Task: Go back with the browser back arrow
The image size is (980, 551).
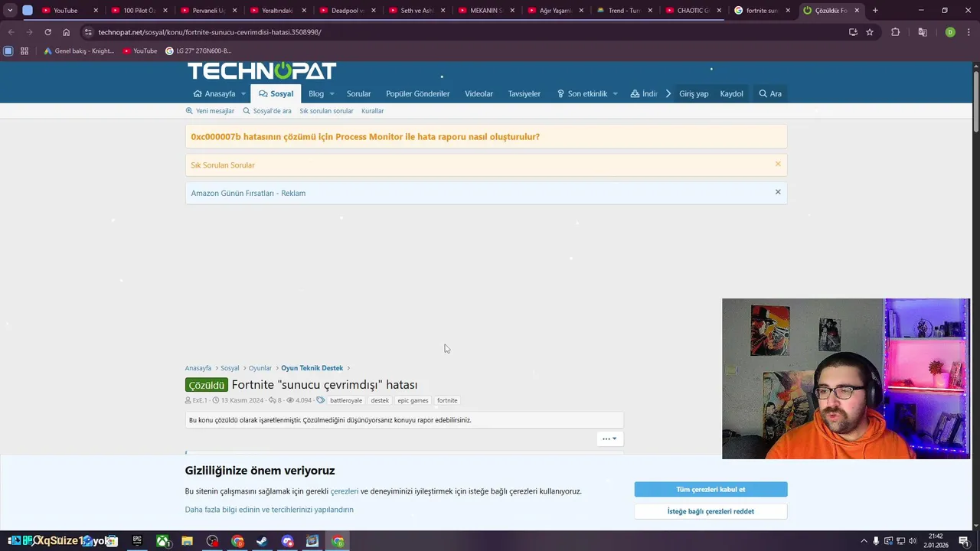Action: (11, 32)
